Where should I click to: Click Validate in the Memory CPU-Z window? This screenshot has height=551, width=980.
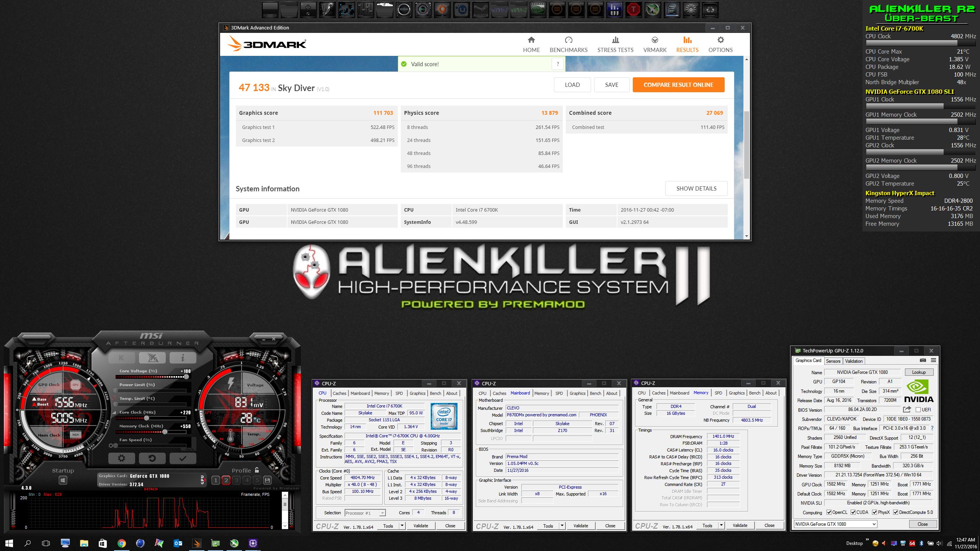(x=740, y=525)
